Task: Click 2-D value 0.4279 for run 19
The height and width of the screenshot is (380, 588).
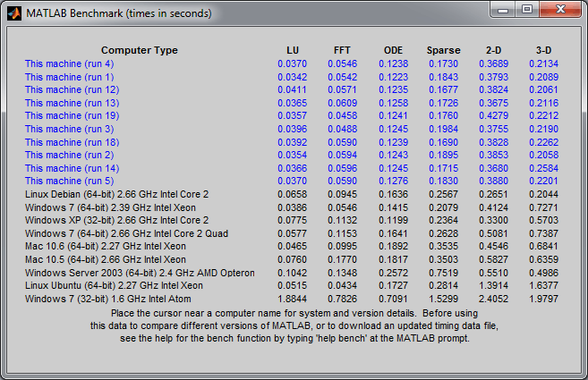Action: point(493,116)
